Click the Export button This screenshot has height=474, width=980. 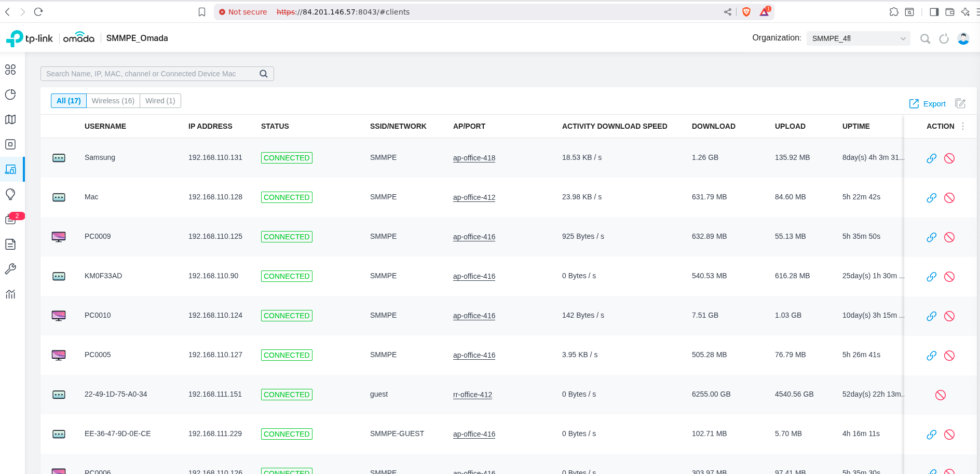(x=928, y=104)
